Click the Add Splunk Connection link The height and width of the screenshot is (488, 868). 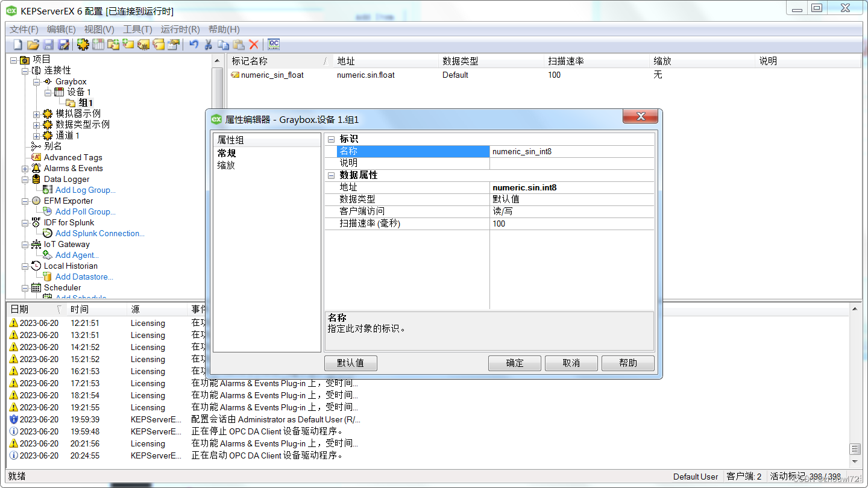click(x=99, y=233)
